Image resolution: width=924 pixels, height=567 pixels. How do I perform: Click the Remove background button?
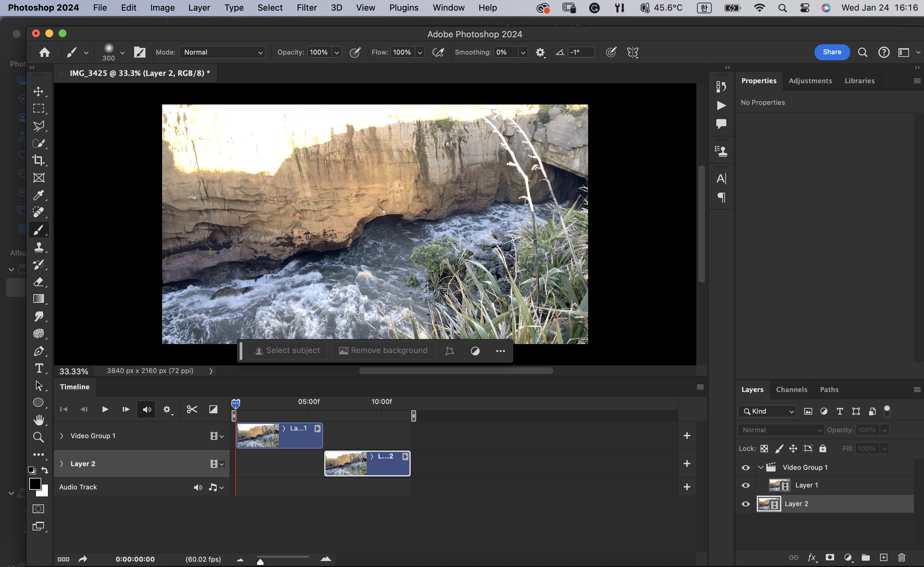click(383, 351)
